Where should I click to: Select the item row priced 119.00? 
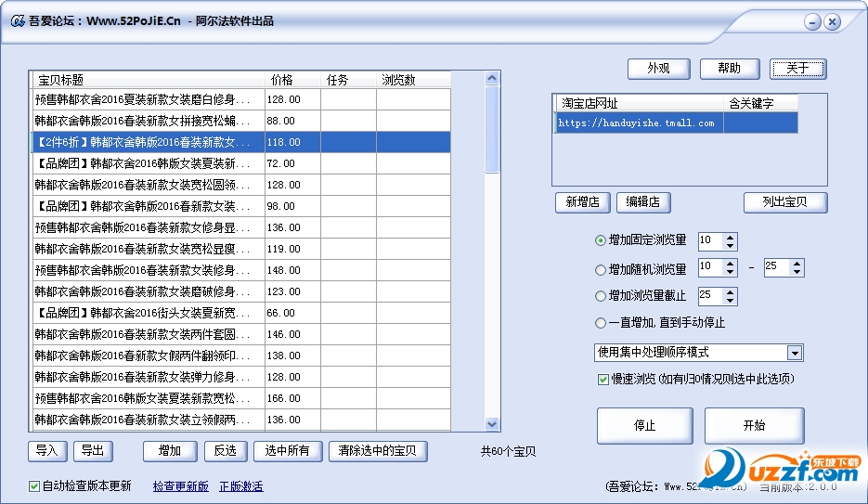(242, 249)
